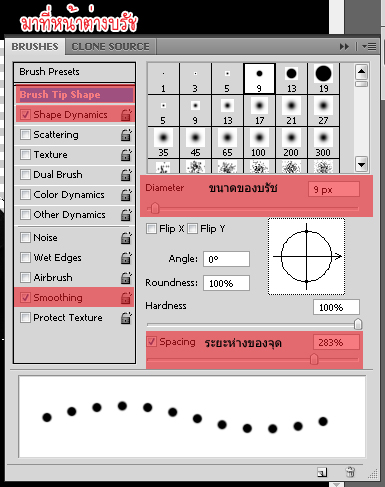The width and height of the screenshot is (385, 487).
Task: Toggle the Spacing checkbox
Action: point(152,341)
